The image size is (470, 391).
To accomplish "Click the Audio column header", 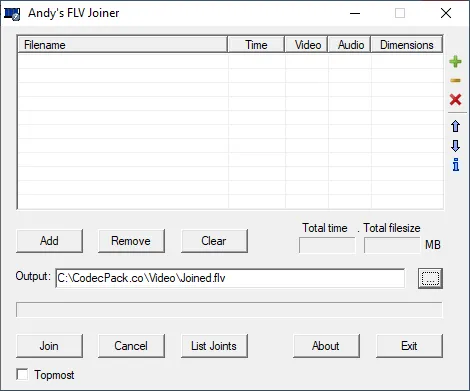I will point(349,45).
